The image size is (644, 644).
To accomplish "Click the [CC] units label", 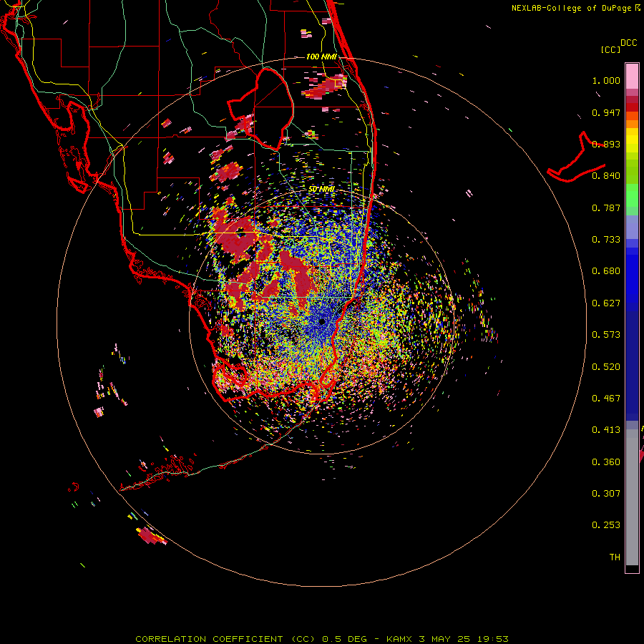I will coord(610,49).
